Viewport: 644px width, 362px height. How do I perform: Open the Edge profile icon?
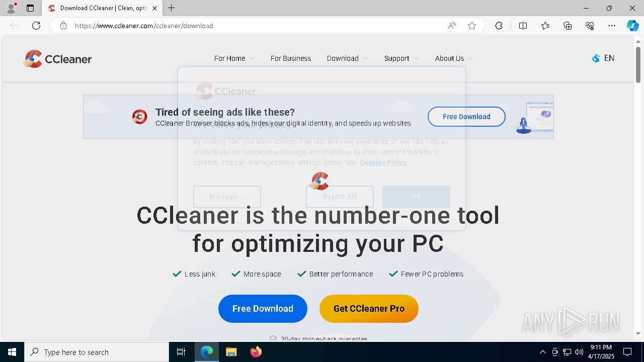tap(11, 8)
